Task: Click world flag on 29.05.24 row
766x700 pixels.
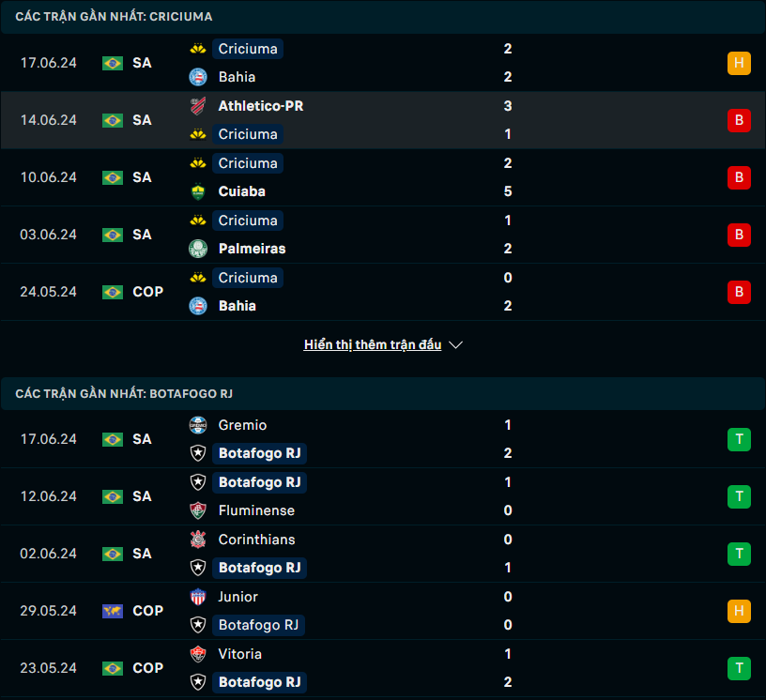Action: [113, 611]
